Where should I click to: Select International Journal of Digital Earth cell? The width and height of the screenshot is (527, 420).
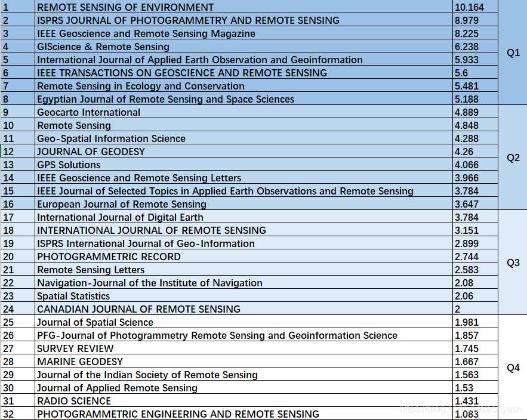pos(244,217)
